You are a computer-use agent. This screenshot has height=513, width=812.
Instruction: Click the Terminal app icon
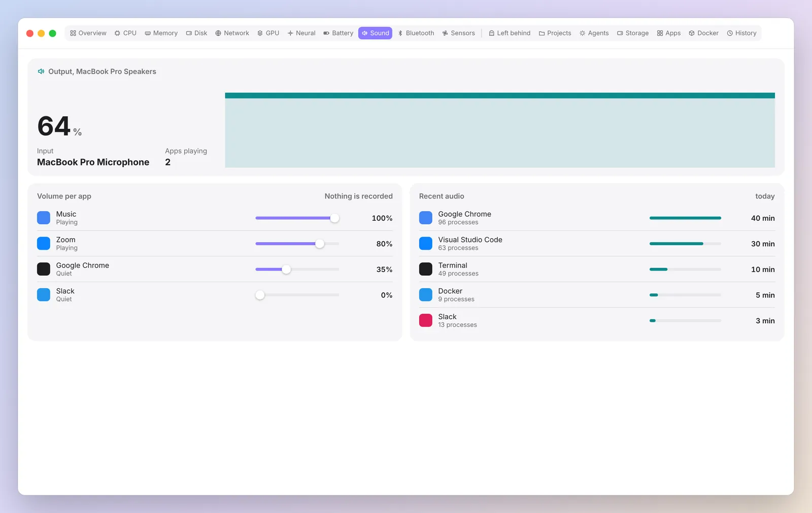click(426, 269)
